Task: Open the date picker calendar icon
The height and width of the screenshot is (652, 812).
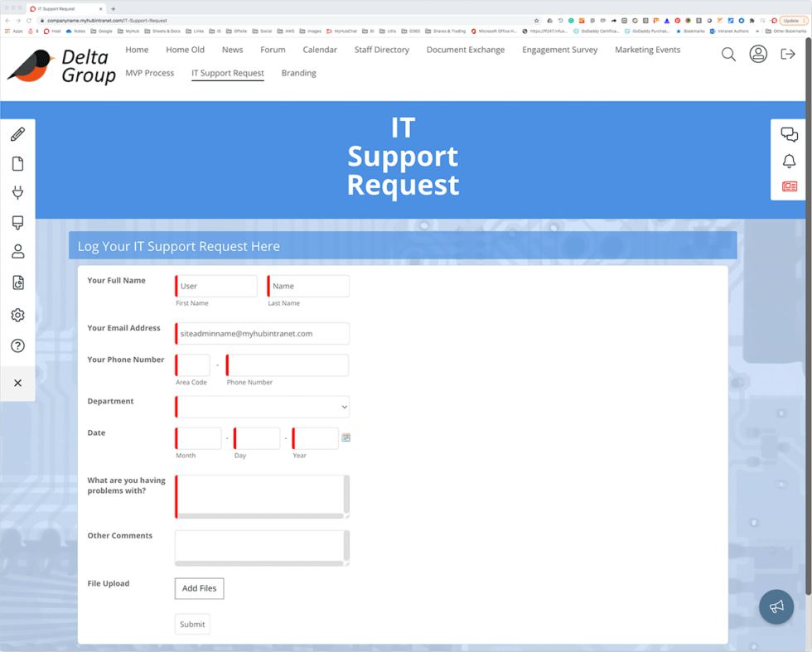Action: (346, 437)
